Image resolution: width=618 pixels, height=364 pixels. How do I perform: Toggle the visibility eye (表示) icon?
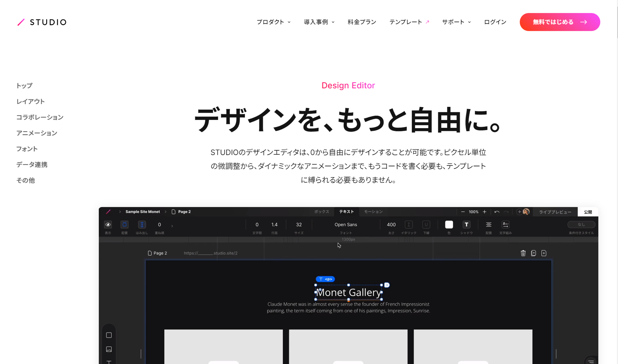[108, 225]
